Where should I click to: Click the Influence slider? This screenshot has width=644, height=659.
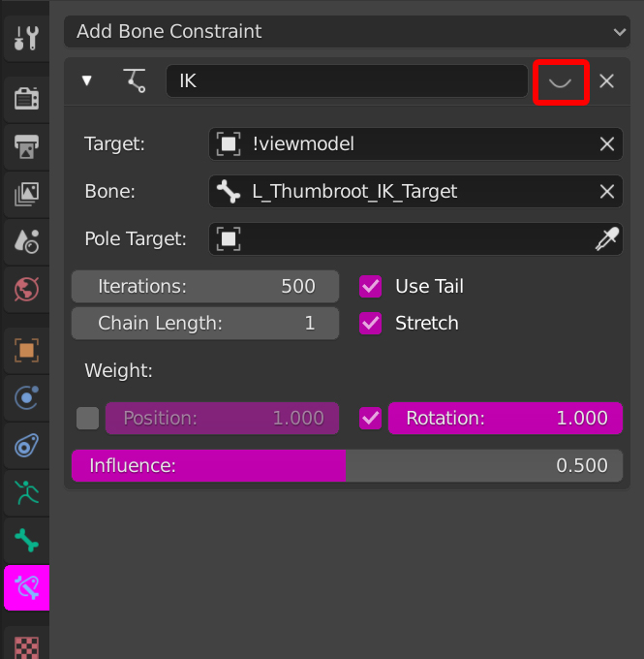(347, 465)
